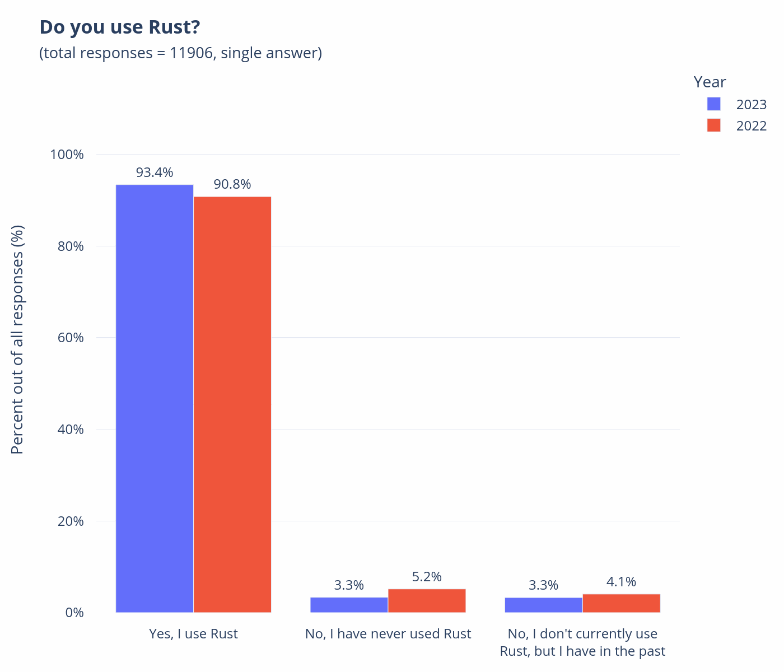Screen dimensions: 784x672
Task: Select the "don't currently use Rust" axis label
Action: click(582, 642)
